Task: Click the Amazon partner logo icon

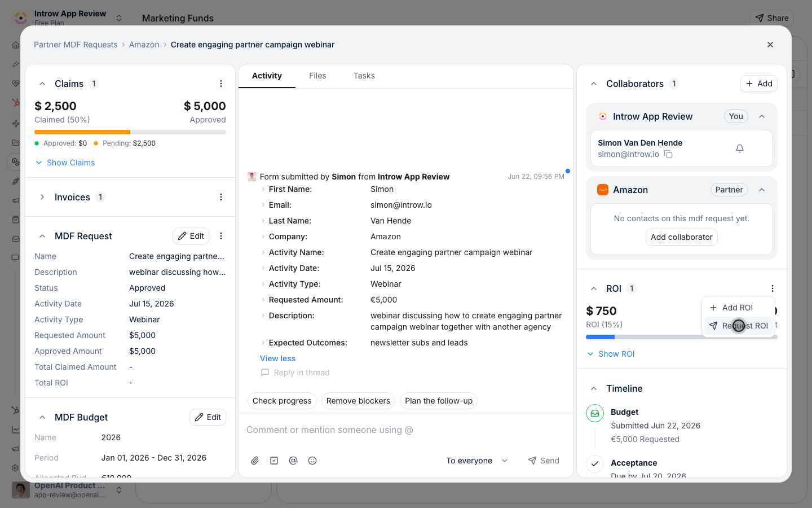Action: [x=603, y=190]
